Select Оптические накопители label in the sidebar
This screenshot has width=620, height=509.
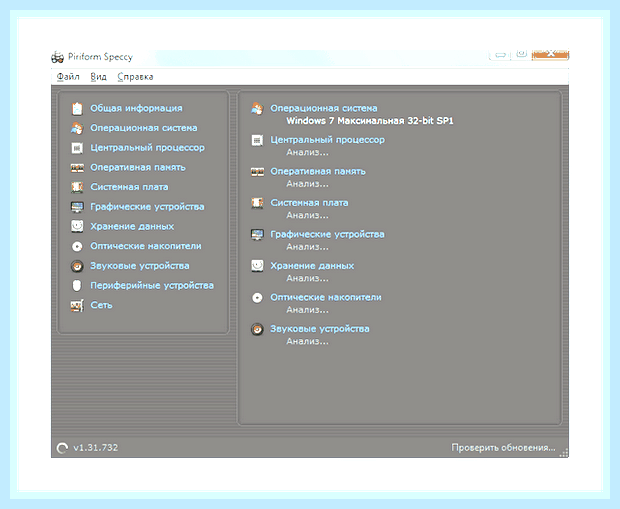tap(146, 246)
